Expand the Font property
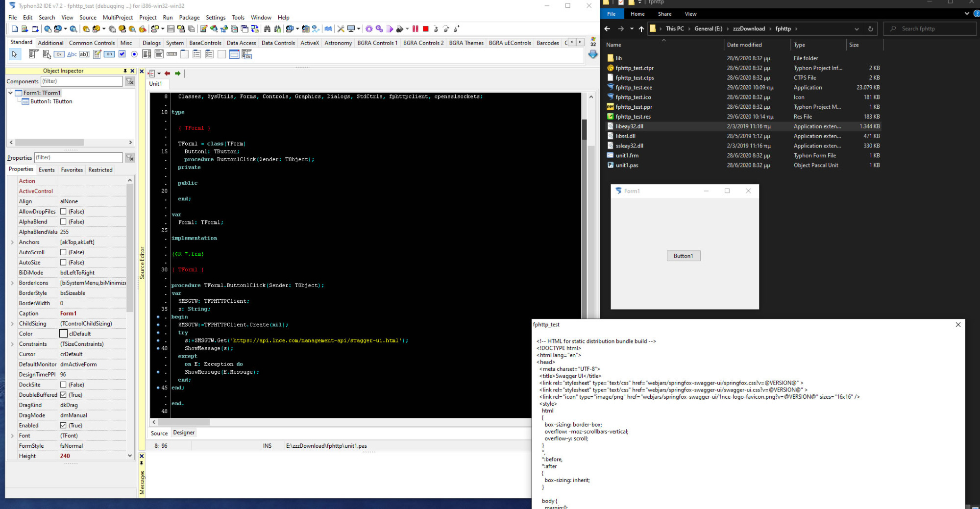 [x=12, y=436]
